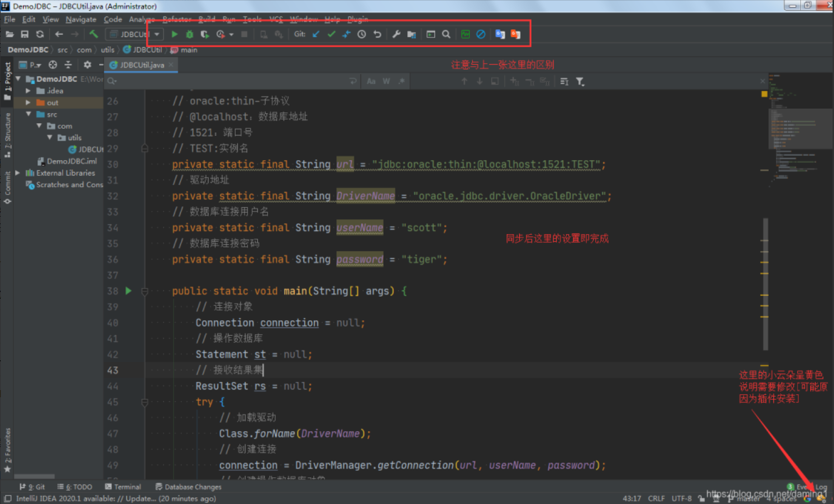Image resolution: width=834 pixels, height=504 pixels.
Task: Save all files using the floppy icon
Action: coord(25,34)
